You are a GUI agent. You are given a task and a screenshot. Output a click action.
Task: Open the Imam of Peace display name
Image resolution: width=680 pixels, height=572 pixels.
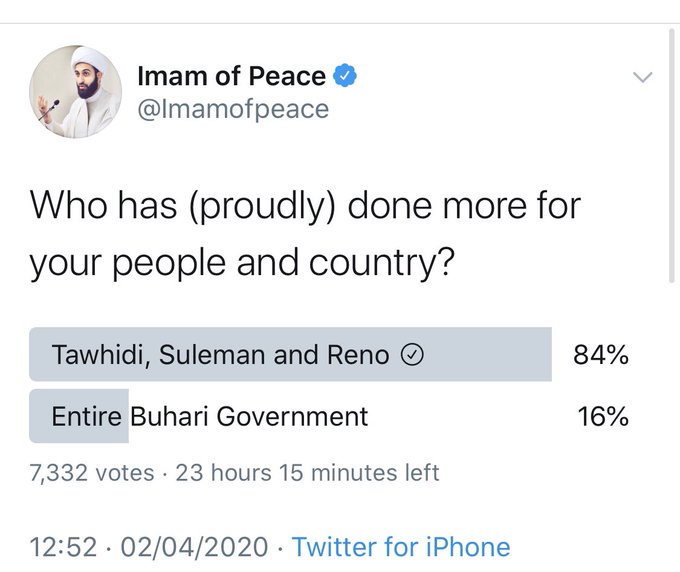231,76
